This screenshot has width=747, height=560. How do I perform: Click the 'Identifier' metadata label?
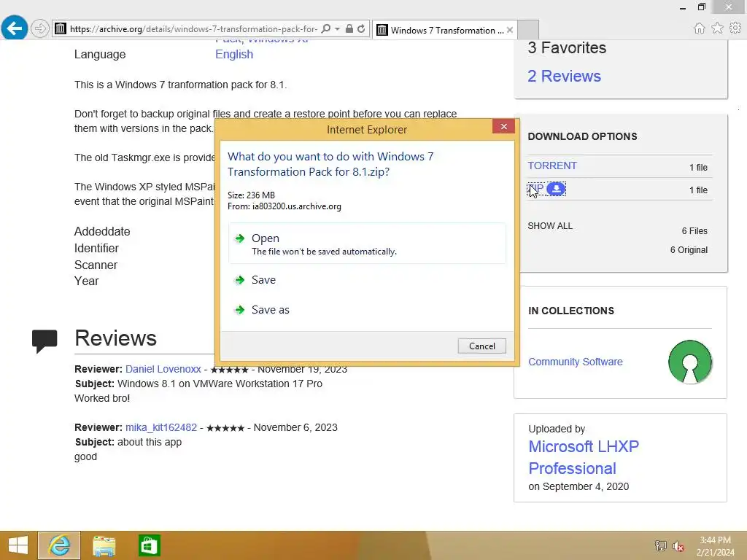pos(96,248)
